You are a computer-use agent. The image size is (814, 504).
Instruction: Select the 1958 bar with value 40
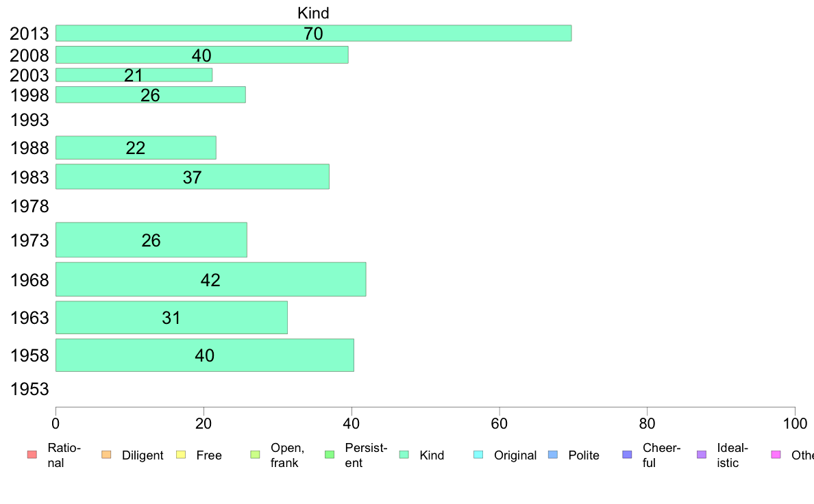[x=205, y=355]
